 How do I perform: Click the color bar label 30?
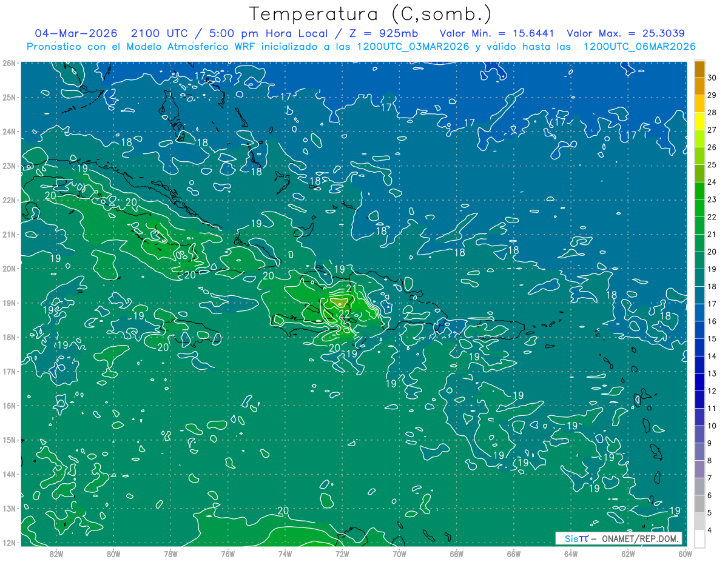(x=712, y=78)
